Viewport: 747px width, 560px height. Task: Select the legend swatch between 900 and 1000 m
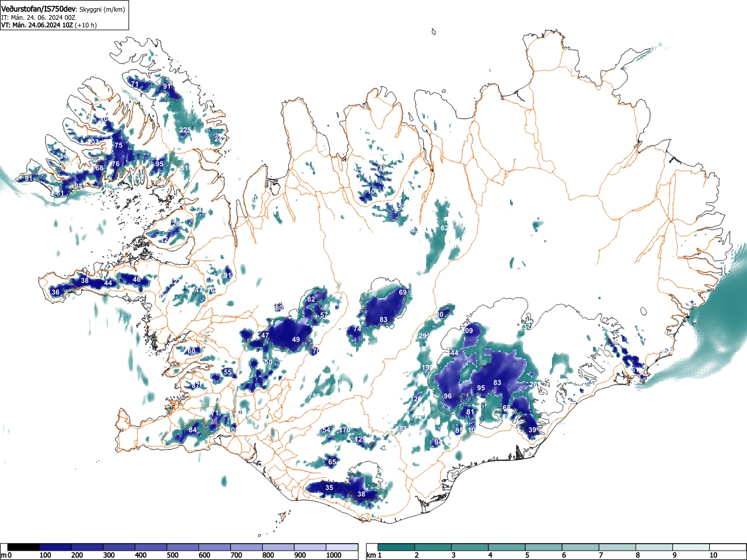tap(310, 547)
